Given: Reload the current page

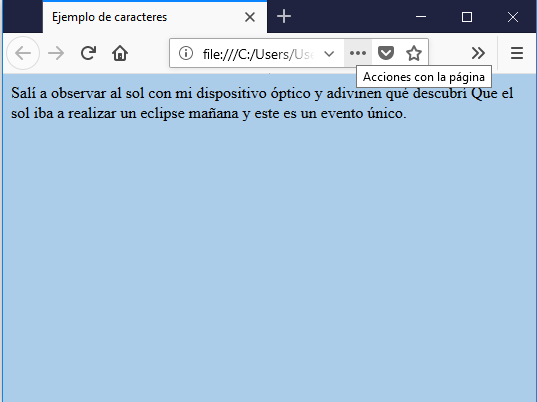Looking at the screenshot, I should pos(88,53).
